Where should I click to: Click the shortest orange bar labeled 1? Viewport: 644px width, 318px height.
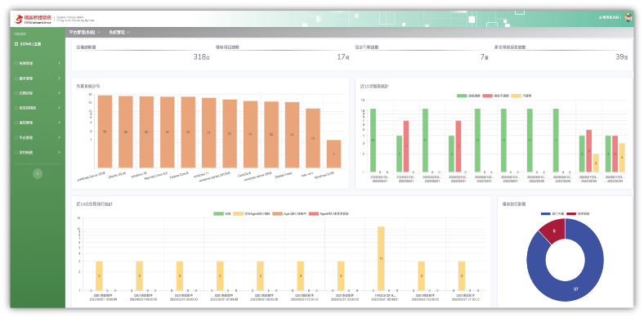coord(333,154)
